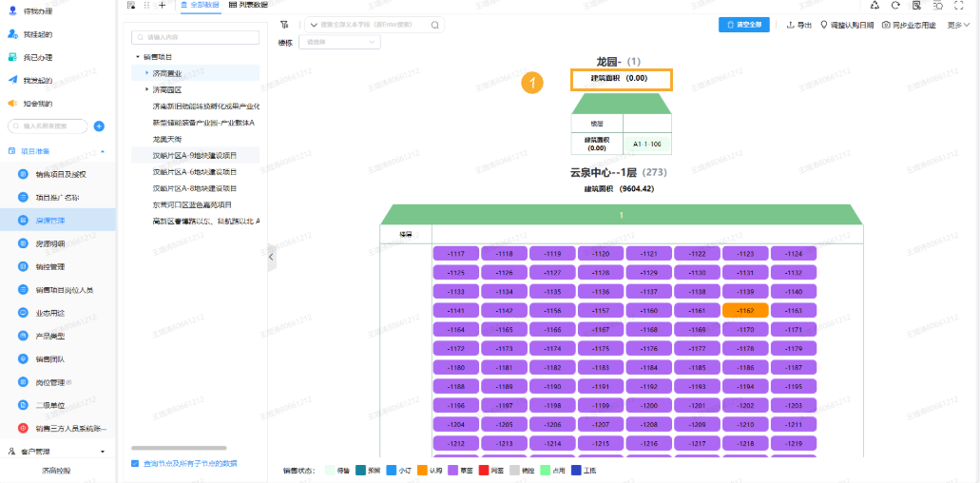Focus the 请输入内容 tree search field
The width and height of the screenshot is (980, 483).
coord(196,37)
